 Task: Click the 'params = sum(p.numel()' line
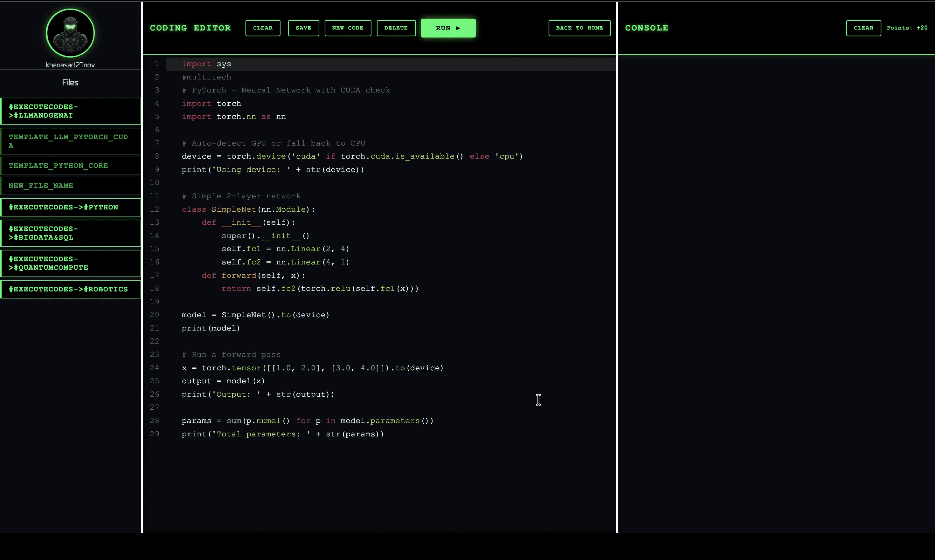[x=308, y=420]
